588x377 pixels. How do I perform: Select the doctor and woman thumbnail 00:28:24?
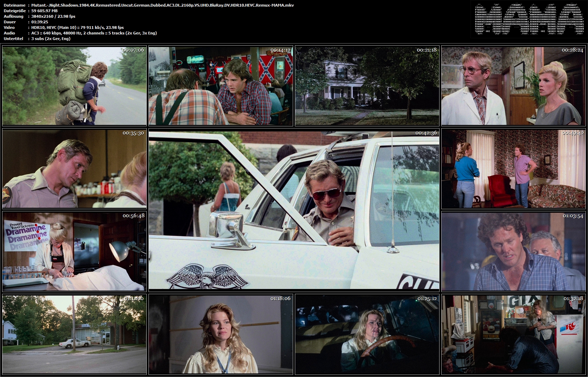513,86
